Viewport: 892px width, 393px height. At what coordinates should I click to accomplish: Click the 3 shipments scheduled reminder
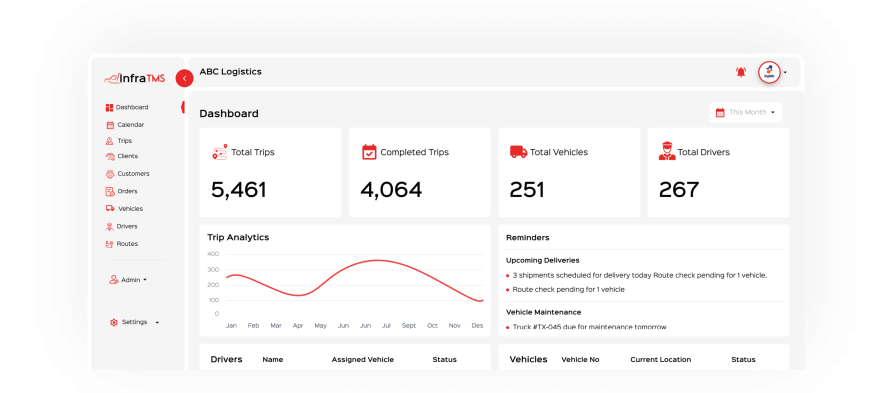pos(639,275)
